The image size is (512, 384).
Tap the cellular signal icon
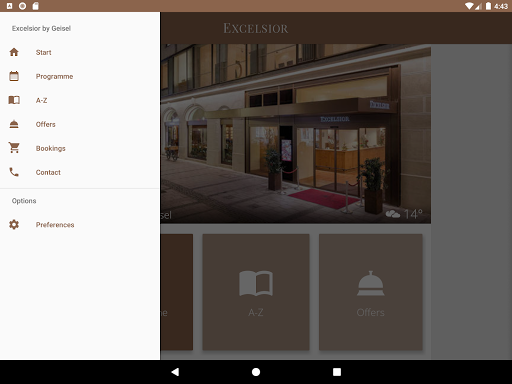(478, 6)
